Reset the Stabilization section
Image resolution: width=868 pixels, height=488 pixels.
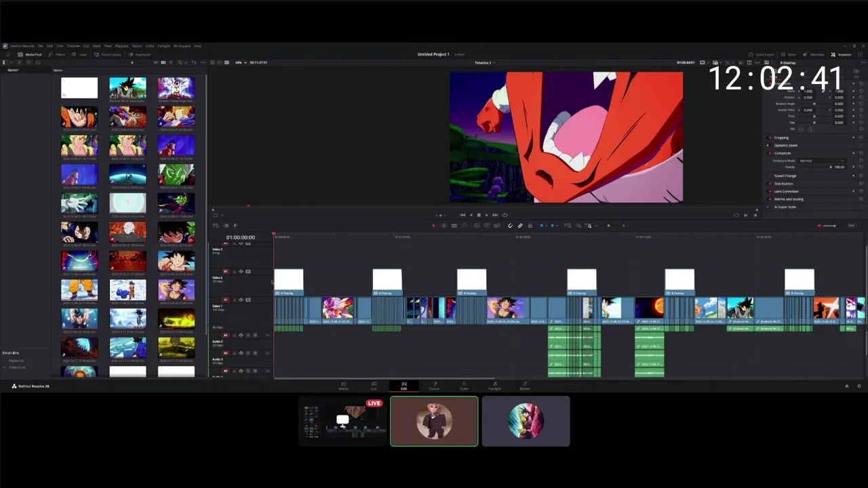coord(861,183)
